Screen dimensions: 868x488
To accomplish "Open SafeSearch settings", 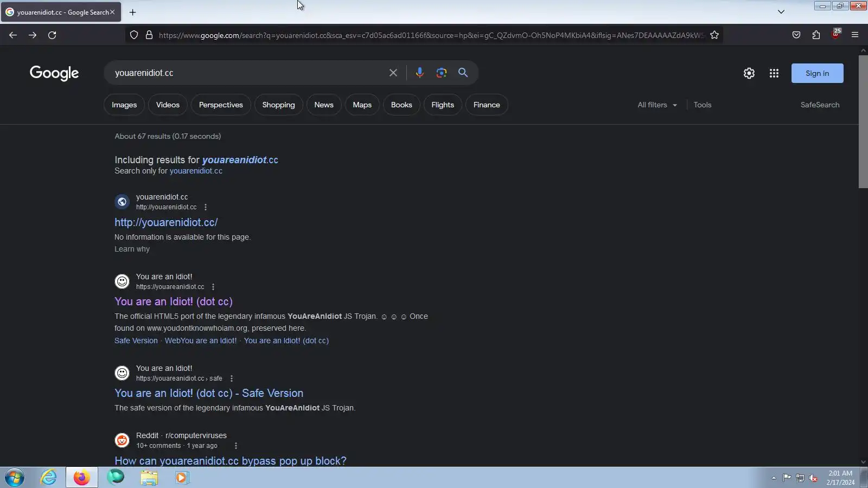I will tap(820, 105).
